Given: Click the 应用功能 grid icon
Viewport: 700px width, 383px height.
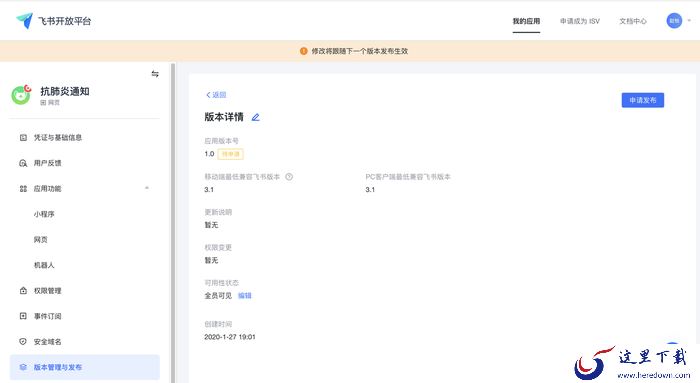Looking at the screenshot, I should [23, 188].
